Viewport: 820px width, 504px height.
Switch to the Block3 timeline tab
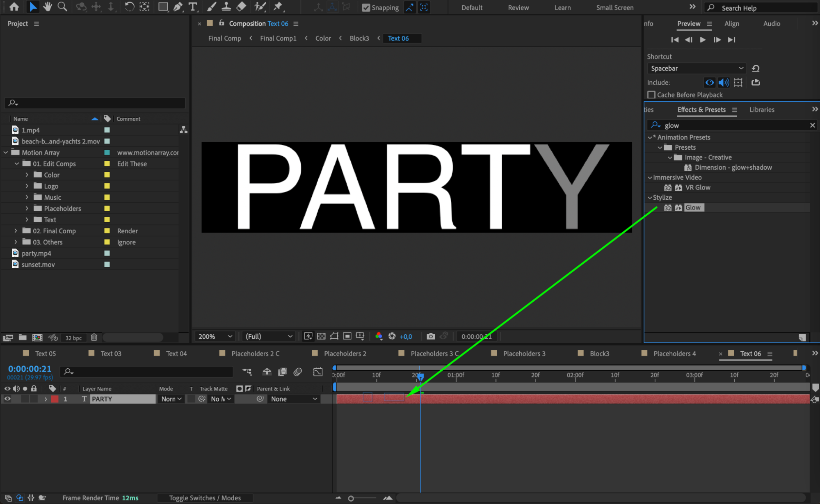599,353
